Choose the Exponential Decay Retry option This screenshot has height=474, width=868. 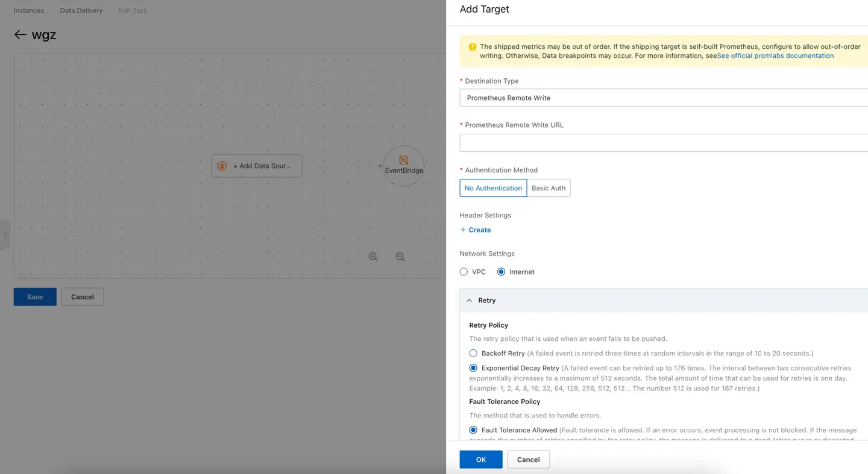click(x=473, y=368)
